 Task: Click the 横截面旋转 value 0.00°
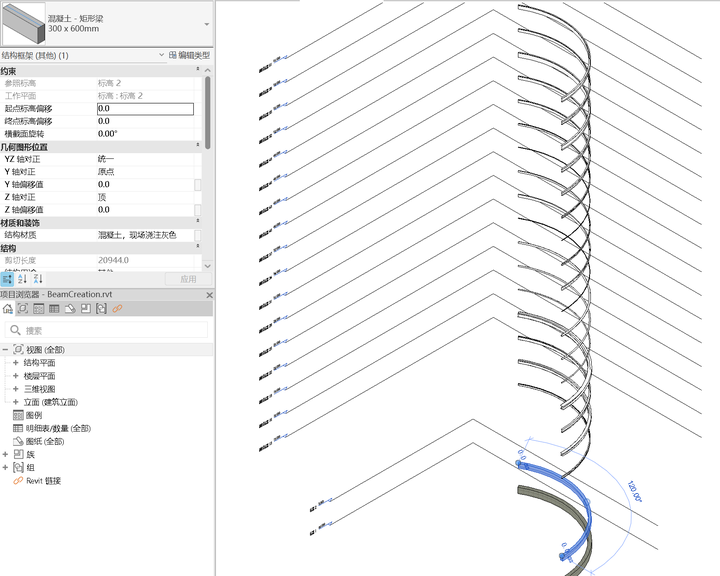(x=107, y=134)
